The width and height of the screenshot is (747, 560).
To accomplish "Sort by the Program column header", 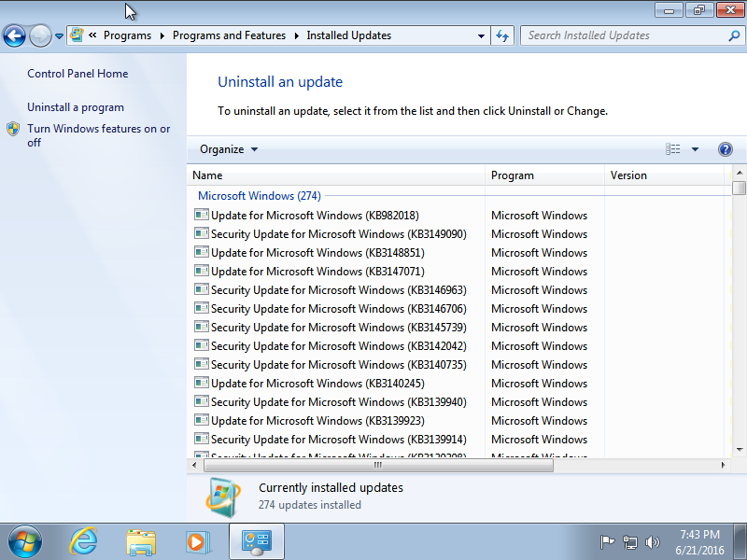I will (x=544, y=175).
